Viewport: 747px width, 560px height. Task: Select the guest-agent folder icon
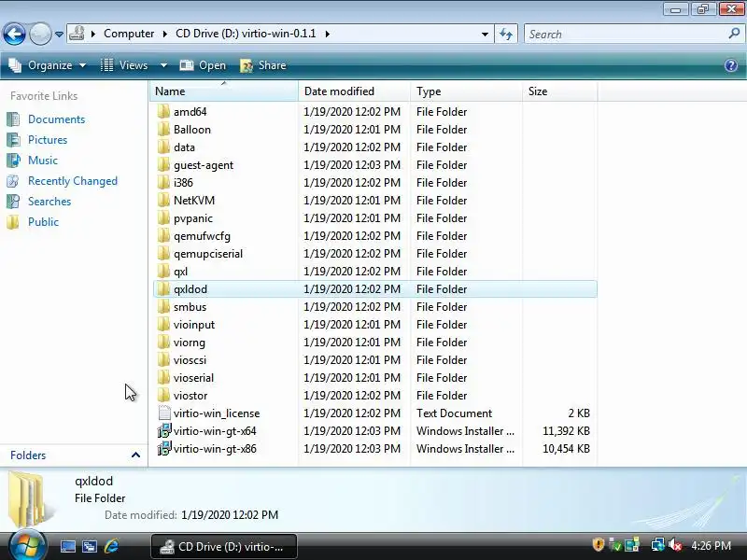pyautogui.click(x=163, y=165)
